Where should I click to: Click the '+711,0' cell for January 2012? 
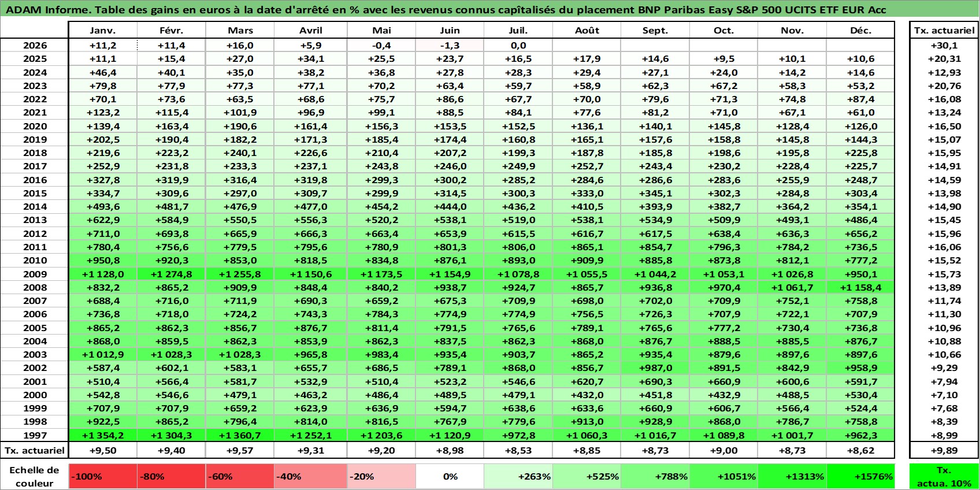[103, 233]
